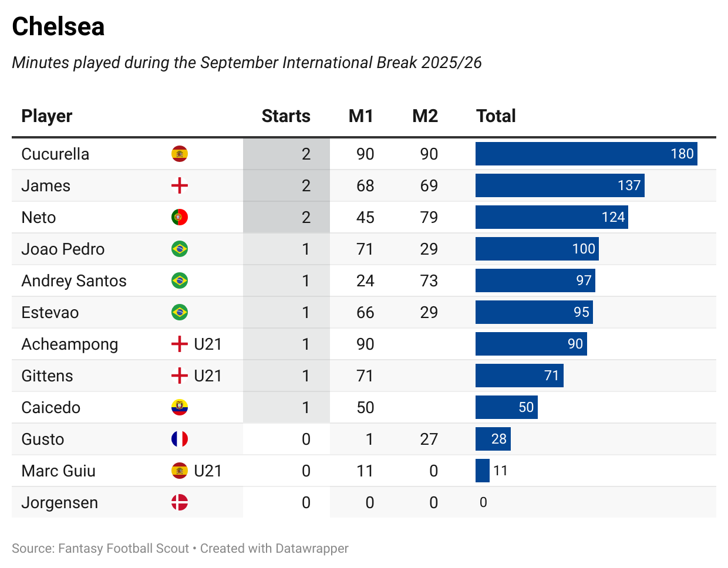
Task: Click the Brazil flag beside Estevao
Action: [180, 313]
